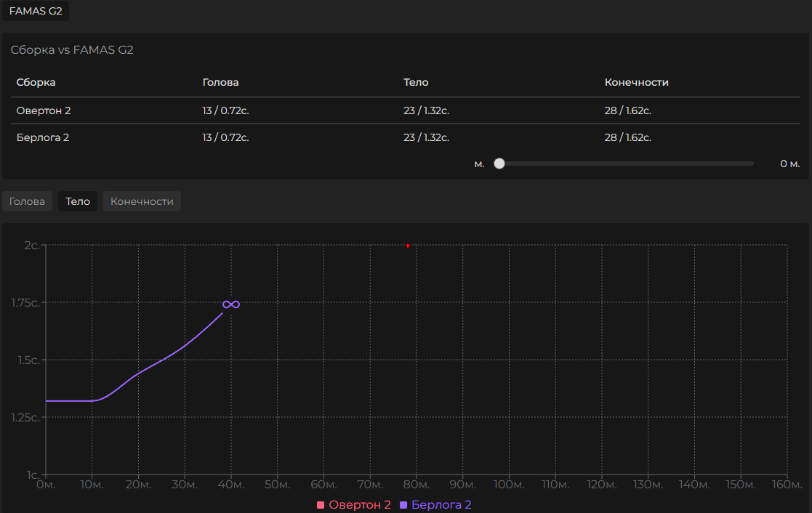
Task: Click the distance slider handle
Action: pos(499,163)
